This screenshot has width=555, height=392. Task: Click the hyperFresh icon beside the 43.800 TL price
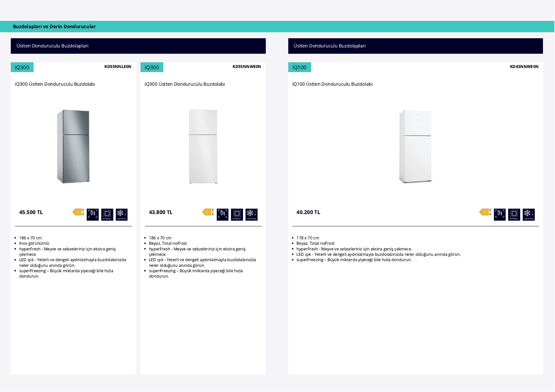pos(223,215)
